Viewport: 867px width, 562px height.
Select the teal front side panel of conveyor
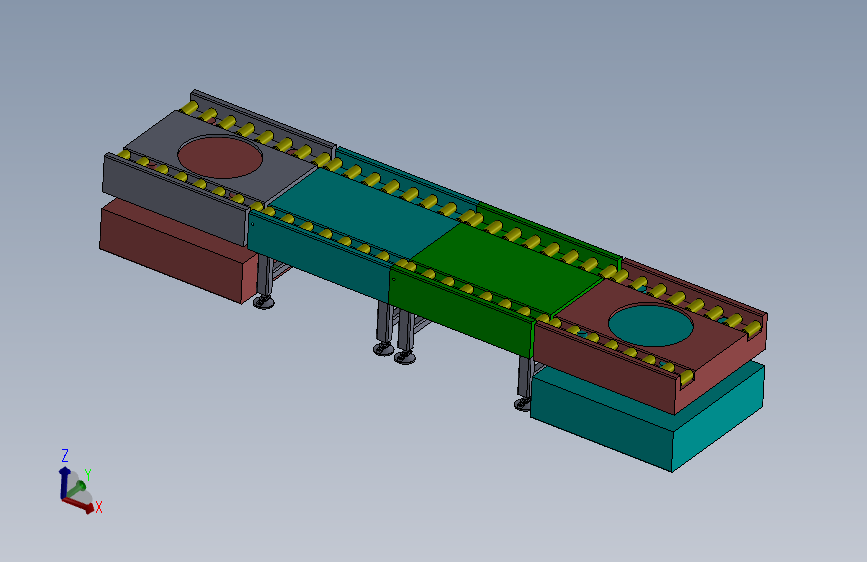[319, 257]
